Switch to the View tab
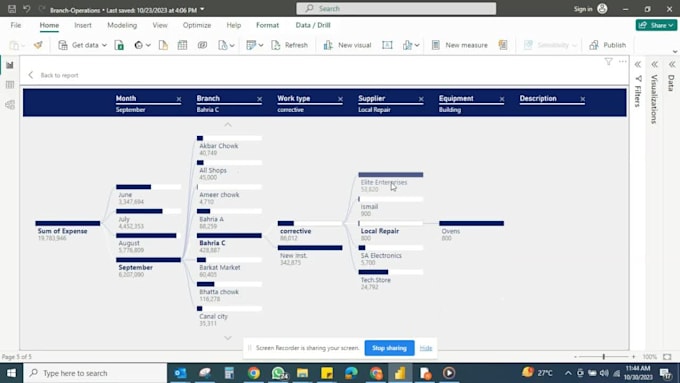680x383 pixels. [160, 25]
